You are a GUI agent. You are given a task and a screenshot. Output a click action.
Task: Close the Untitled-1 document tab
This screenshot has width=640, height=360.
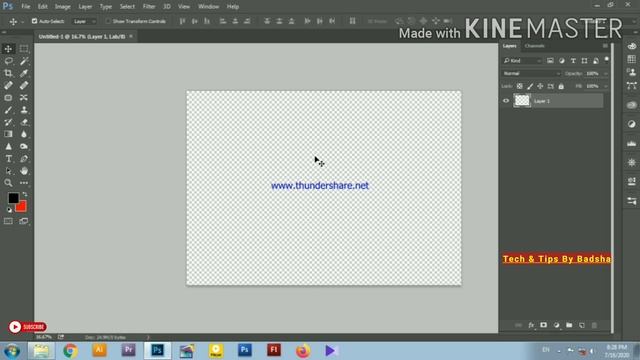(131, 36)
